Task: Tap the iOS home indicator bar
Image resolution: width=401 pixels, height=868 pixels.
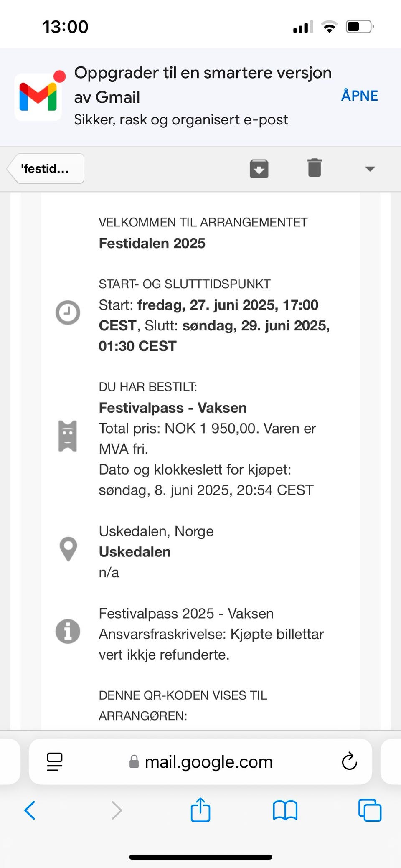Action: 200,857
